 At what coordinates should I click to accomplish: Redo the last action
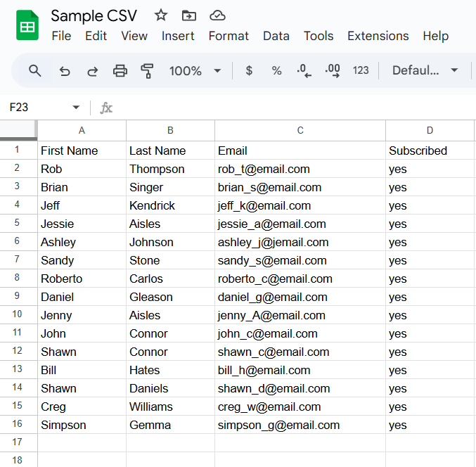(x=92, y=70)
